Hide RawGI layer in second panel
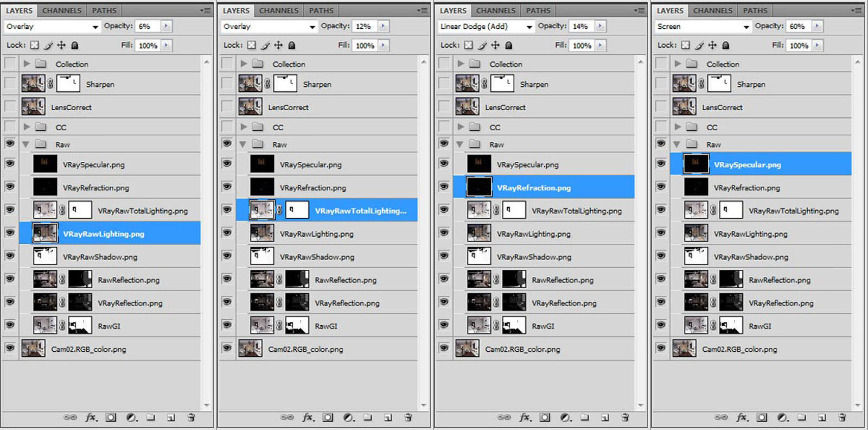 pyautogui.click(x=227, y=325)
